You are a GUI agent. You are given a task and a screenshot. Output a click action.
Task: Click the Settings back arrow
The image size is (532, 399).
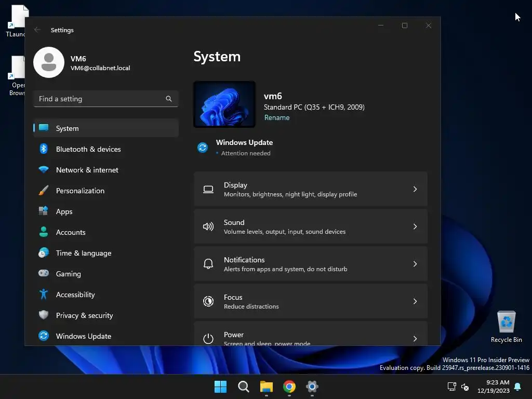[x=37, y=30]
